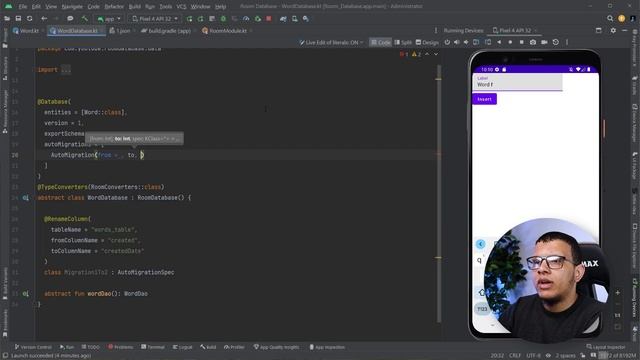640x360 pixels.
Task: Switch editor to Code view mode
Action: [x=380, y=42]
